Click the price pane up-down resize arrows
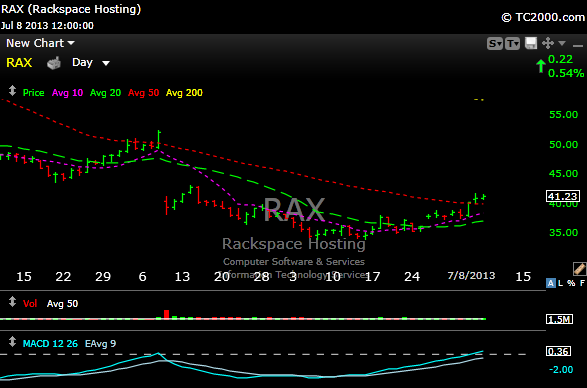 [x=12, y=91]
